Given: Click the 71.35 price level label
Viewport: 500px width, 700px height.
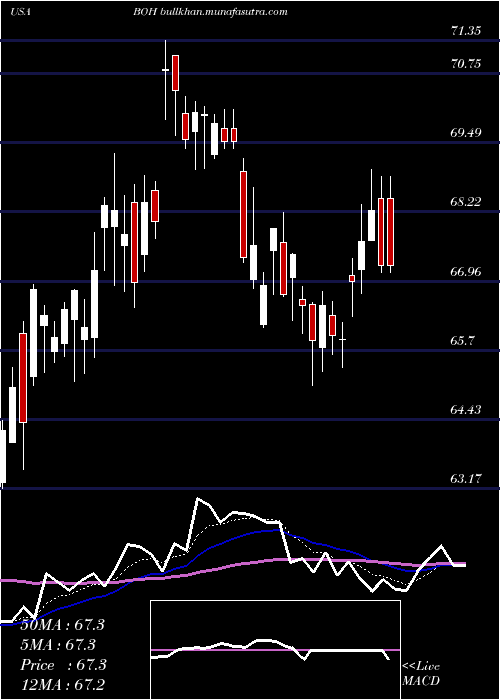Looking at the screenshot, I should pos(466,31).
